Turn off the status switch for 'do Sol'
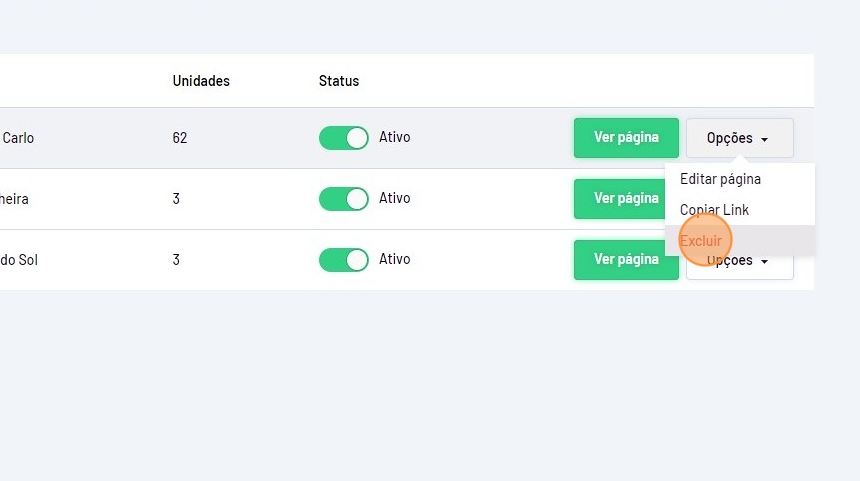The height and width of the screenshot is (481, 860). click(x=344, y=260)
